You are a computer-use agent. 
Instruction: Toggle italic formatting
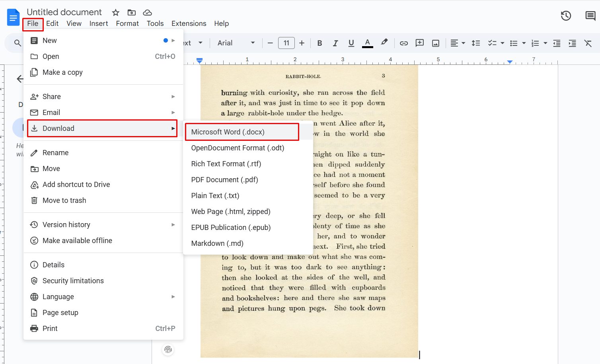[x=335, y=43]
